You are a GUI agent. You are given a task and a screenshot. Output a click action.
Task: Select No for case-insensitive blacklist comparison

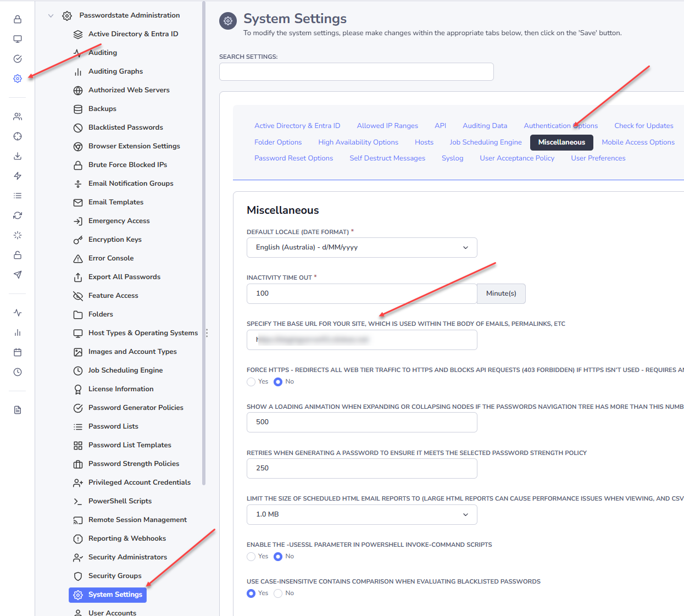[278, 593]
